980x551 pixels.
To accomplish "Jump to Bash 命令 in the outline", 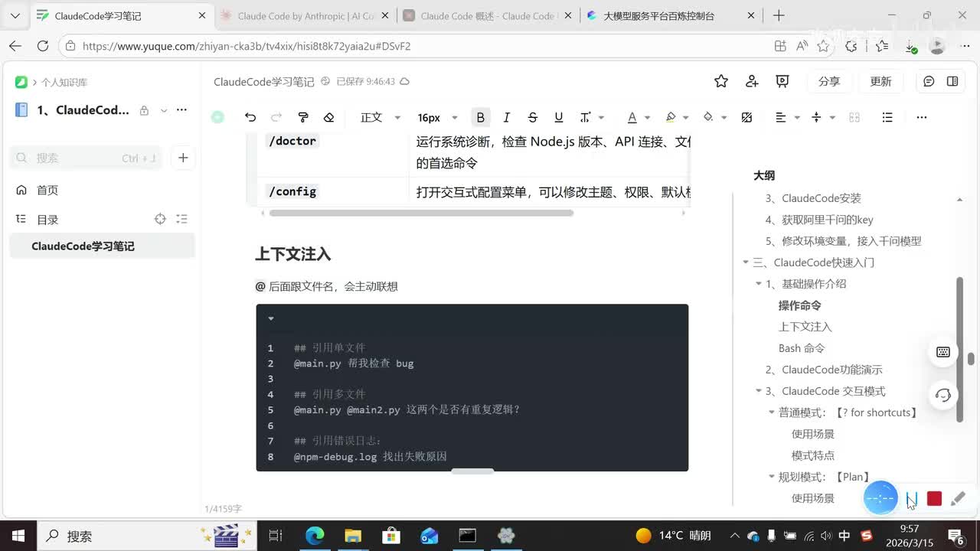I will [802, 348].
